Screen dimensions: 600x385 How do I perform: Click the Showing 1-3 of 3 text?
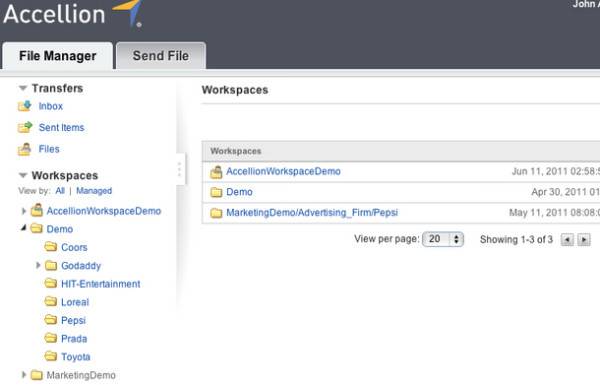tap(516, 240)
